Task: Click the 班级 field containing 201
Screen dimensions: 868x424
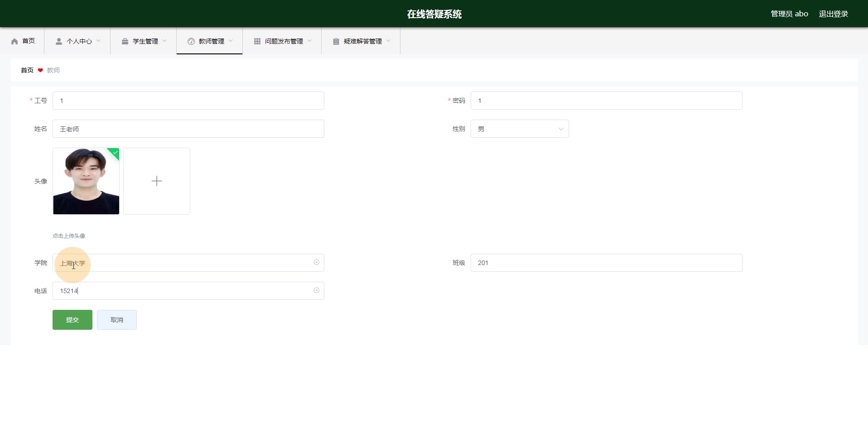Action: click(x=606, y=263)
